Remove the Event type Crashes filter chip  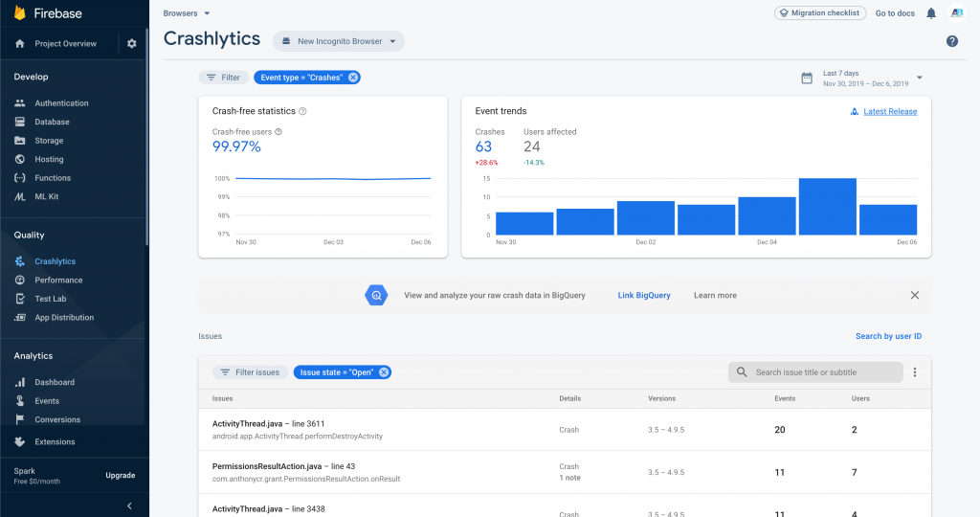tap(353, 78)
